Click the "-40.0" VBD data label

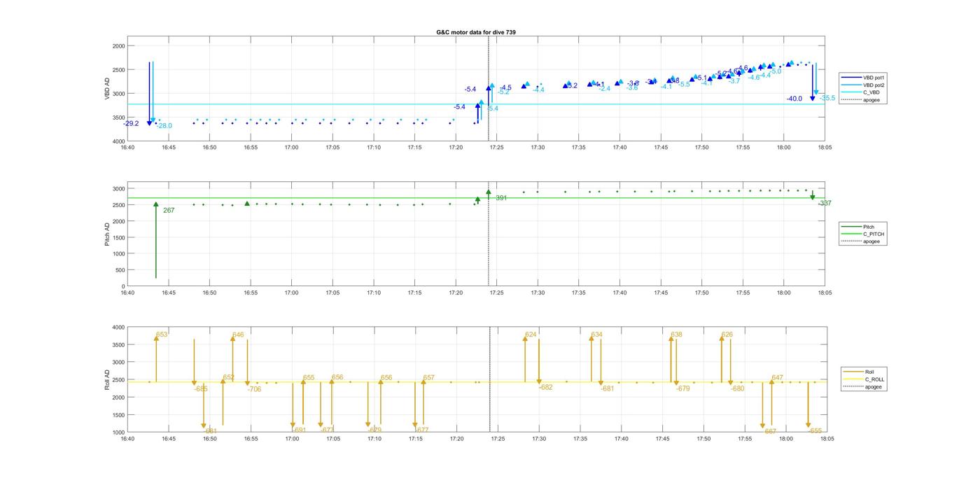pyautogui.click(x=794, y=99)
